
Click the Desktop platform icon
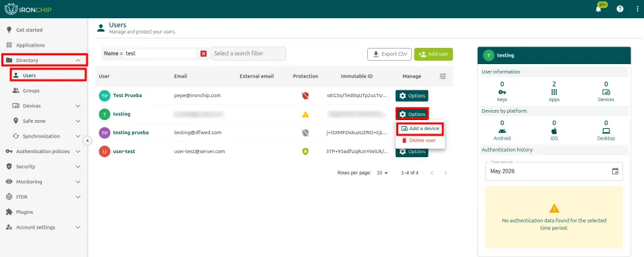pos(606,131)
